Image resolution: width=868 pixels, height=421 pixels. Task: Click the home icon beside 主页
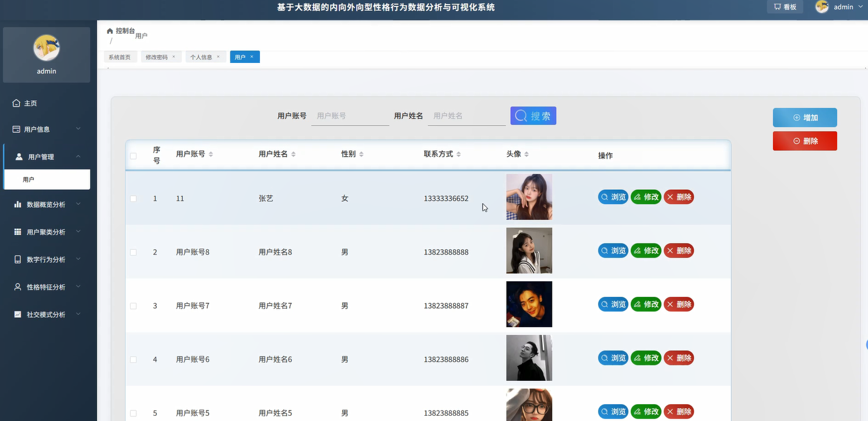click(x=16, y=103)
